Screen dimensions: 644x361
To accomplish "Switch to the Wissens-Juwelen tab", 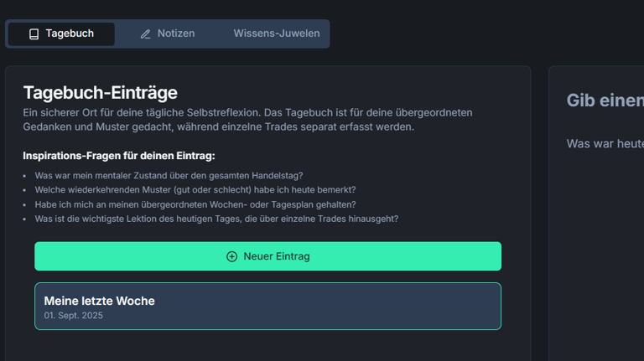I will [x=276, y=34].
